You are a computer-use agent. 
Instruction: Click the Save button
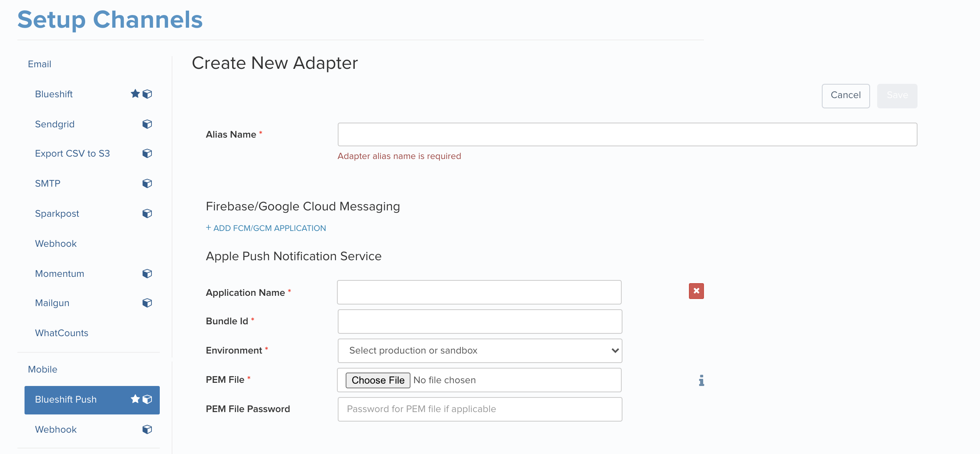(x=897, y=96)
